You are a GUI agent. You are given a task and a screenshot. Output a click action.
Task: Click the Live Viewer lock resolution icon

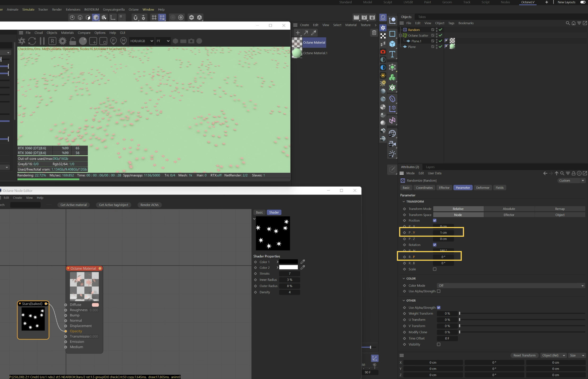pyautogui.click(x=73, y=41)
